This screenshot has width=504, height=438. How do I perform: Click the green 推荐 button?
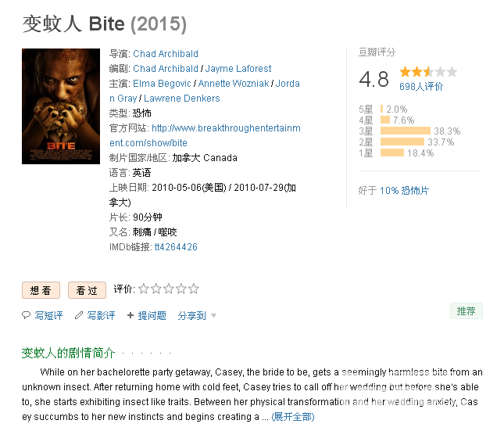[x=466, y=311]
